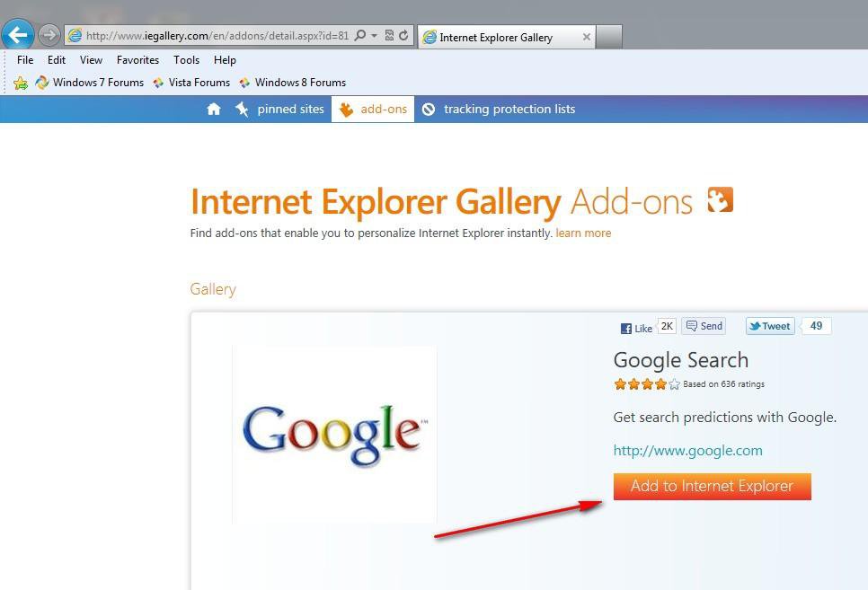Open Windows 7 Forums favorite
The image size is (868, 590).
[90, 83]
